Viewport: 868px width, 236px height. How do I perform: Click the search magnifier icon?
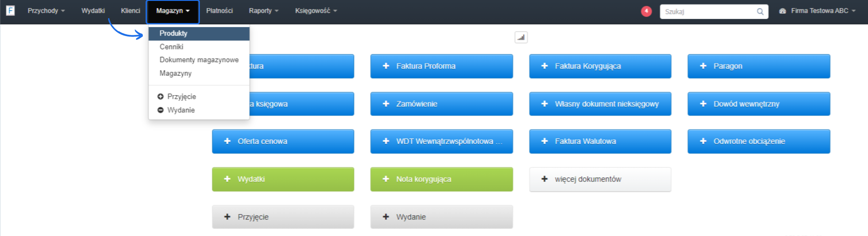pos(760,12)
